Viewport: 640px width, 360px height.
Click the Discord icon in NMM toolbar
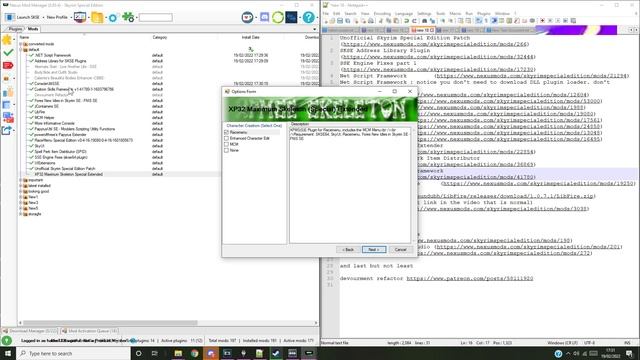pyautogui.click(x=264, y=17)
